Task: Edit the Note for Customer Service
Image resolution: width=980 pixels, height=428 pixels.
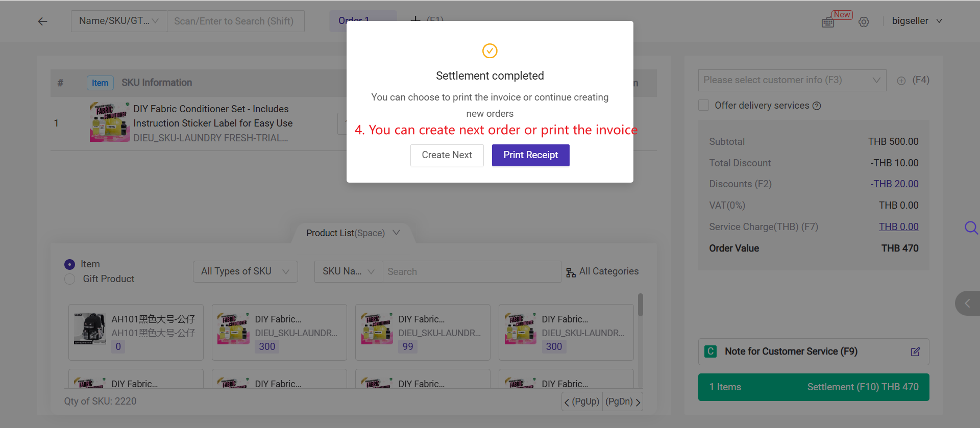Action: pyautogui.click(x=915, y=352)
